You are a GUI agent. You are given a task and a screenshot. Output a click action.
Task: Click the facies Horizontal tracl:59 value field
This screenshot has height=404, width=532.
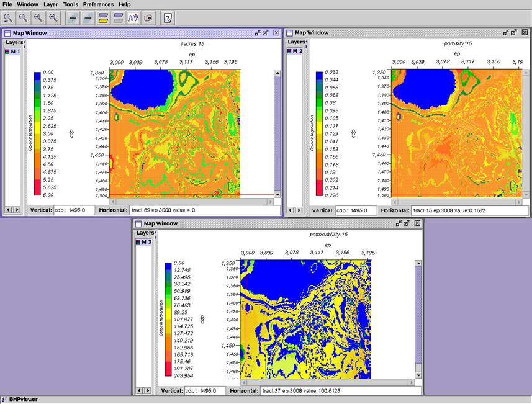point(205,210)
